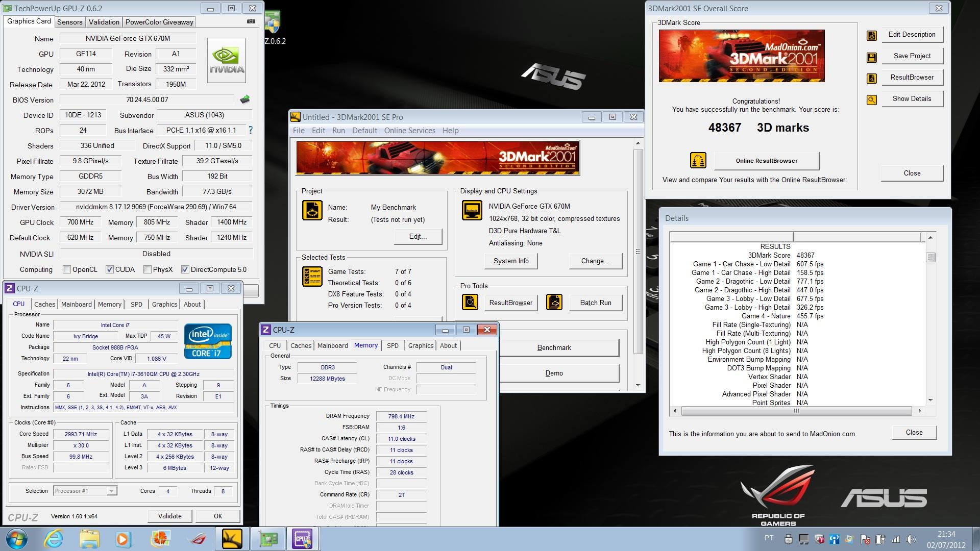Click the Details horizontal scrollbar thumb
The image size is (980, 551).
796,411
